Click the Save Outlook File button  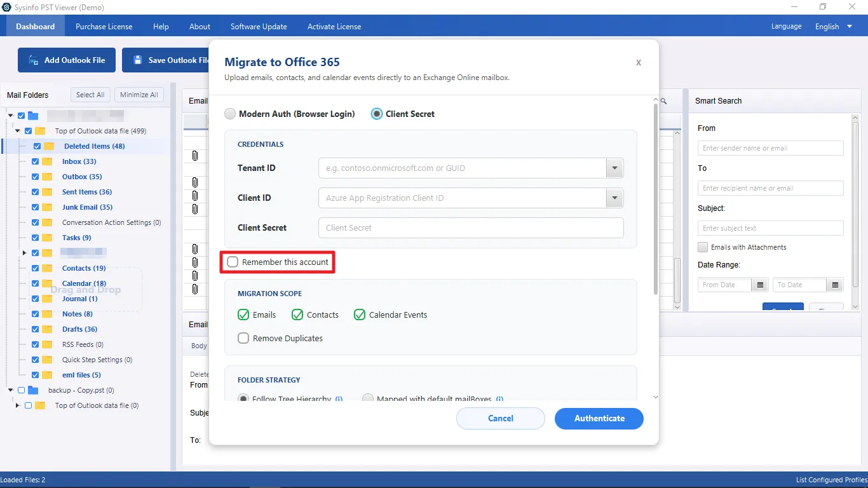pyautogui.click(x=166, y=60)
